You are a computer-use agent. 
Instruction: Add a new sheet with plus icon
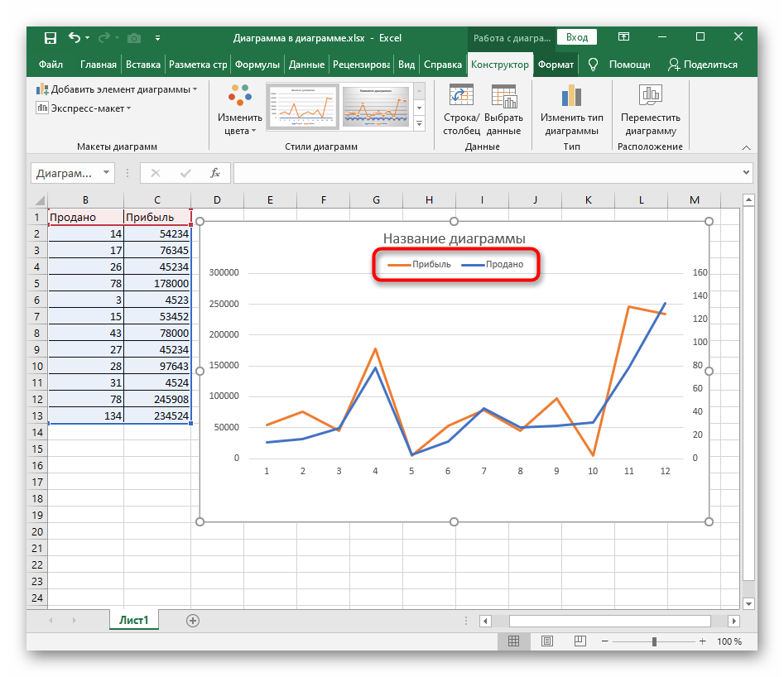tap(193, 620)
